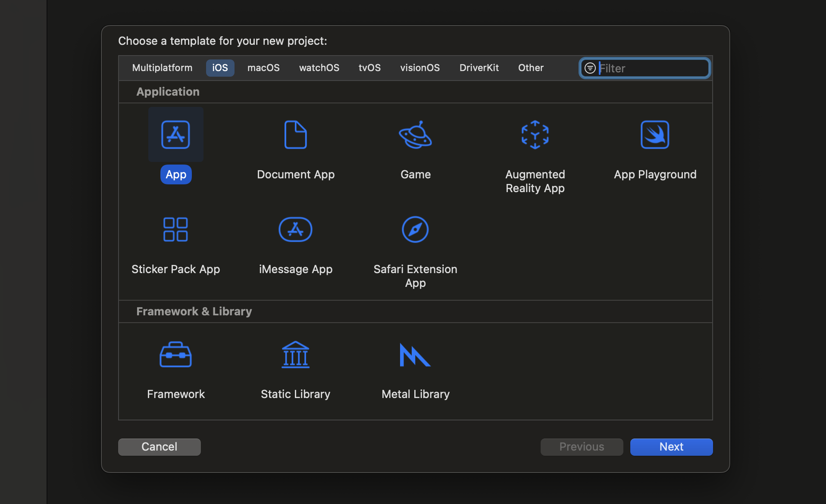Viewport: 826px width, 504px height.
Task: Click the "Document App" label
Action: [296, 174]
